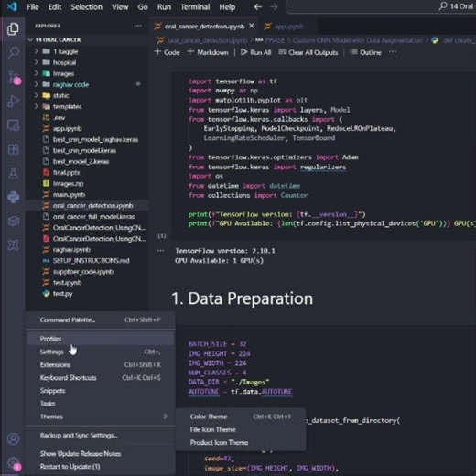Open the Python activity bar icon
The height and width of the screenshot is (476, 476).
pos(13,197)
